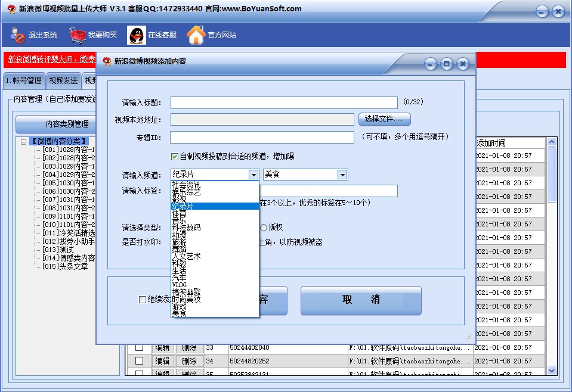Viewport: 572px width, 392px height.
Task: Click the app logo in main title bar
Action: point(11,9)
